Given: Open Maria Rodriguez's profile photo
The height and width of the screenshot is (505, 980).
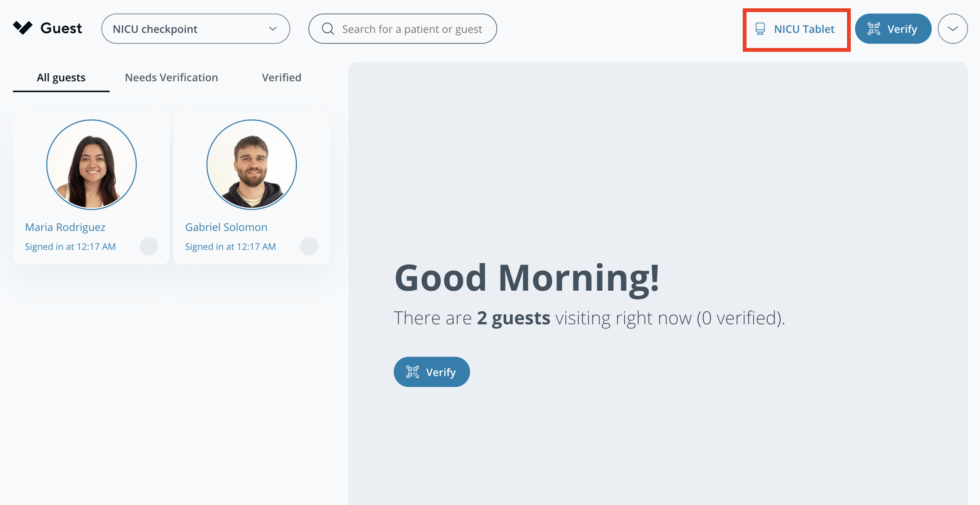Looking at the screenshot, I should (91, 164).
